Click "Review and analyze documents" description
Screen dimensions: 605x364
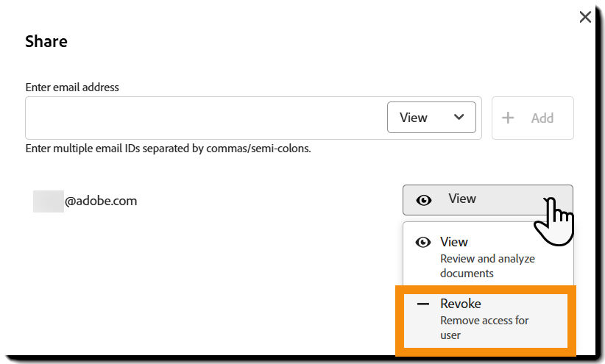(487, 265)
